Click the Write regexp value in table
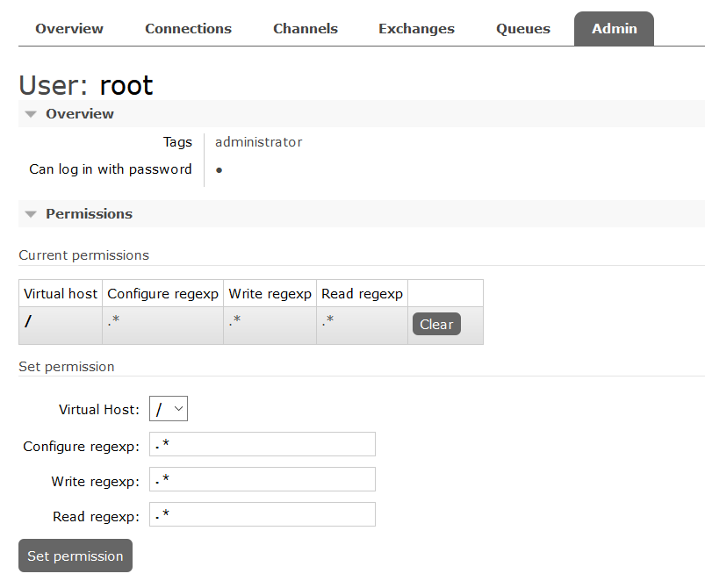The height and width of the screenshot is (588, 705). pyautogui.click(x=234, y=320)
